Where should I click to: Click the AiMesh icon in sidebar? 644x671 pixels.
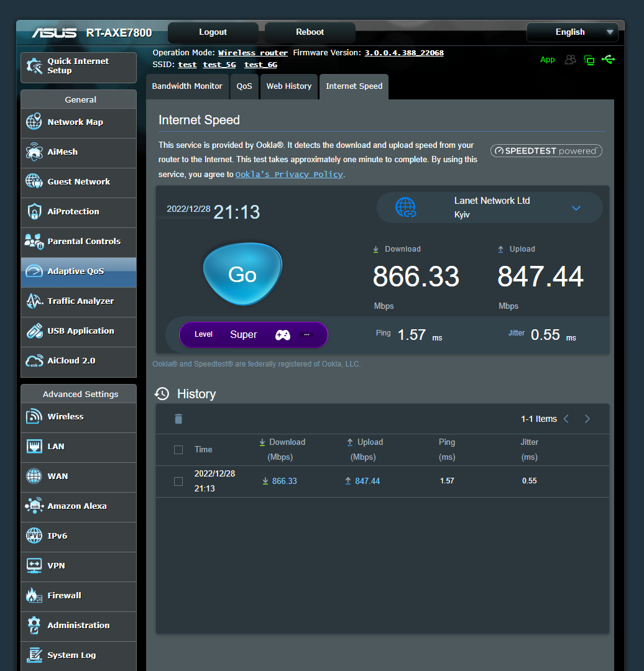(x=34, y=152)
